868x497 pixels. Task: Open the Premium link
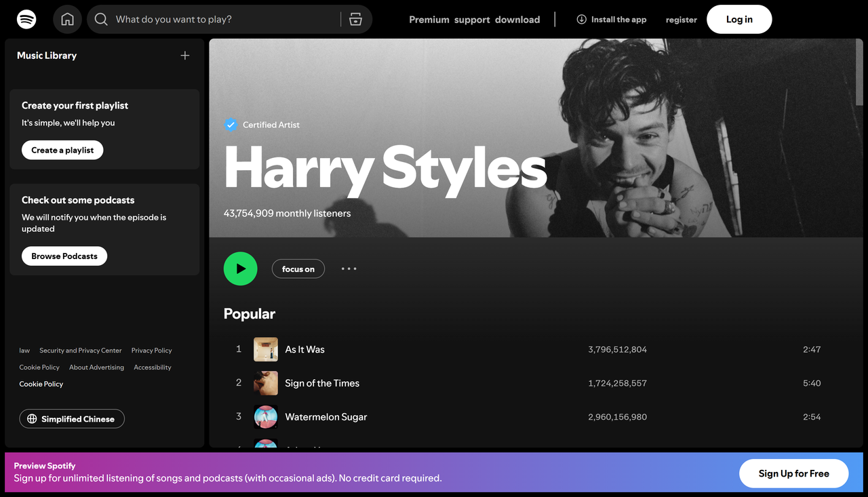[x=429, y=20]
